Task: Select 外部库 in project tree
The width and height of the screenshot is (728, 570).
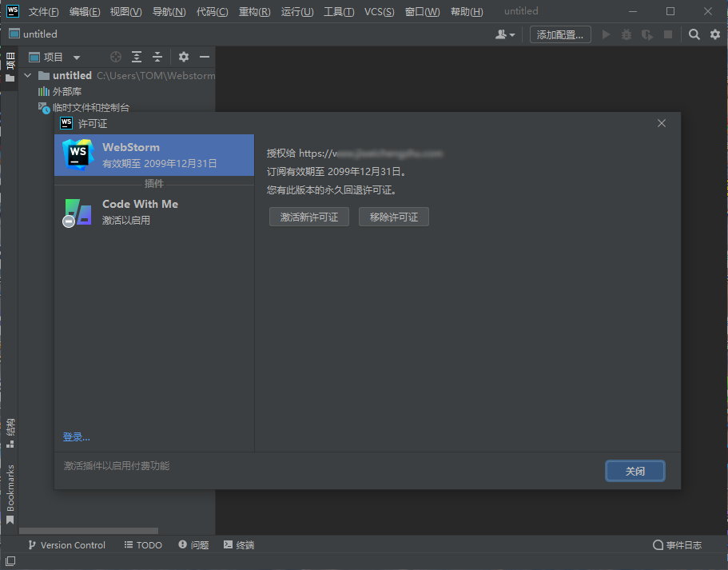Action: click(x=60, y=91)
